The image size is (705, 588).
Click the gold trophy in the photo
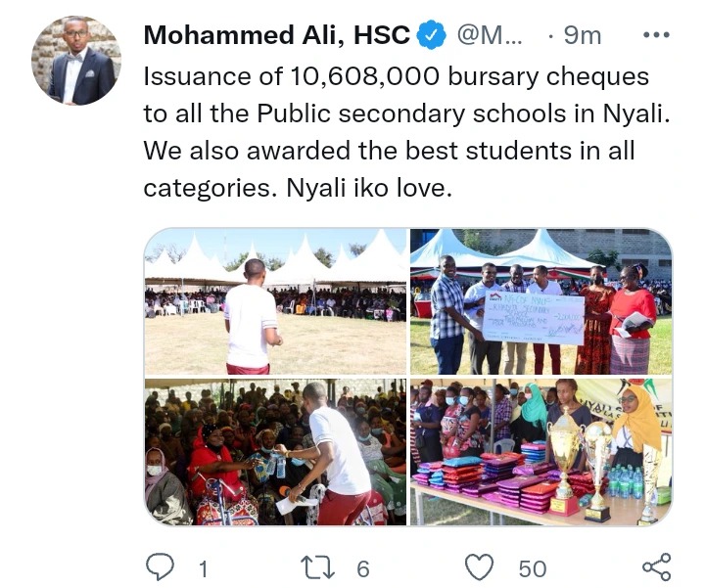click(x=565, y=463)
